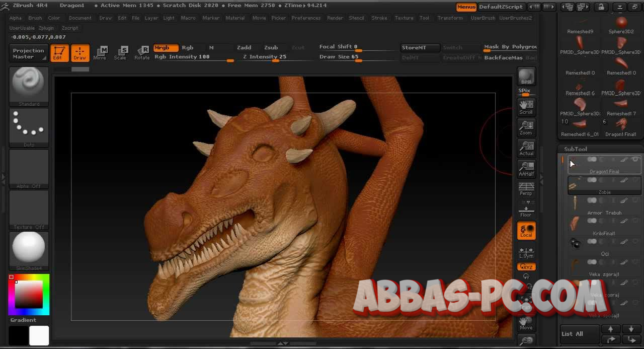Select the KriloFinal1 subtool
Viewport: 644px width, 349px height.
(605, 233)
